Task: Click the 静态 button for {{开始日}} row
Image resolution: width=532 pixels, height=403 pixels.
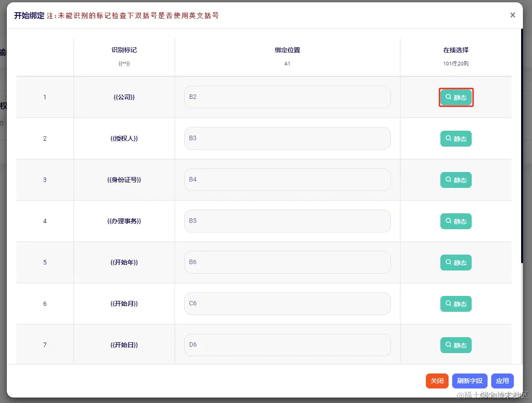Action: [x=456, y=345]
